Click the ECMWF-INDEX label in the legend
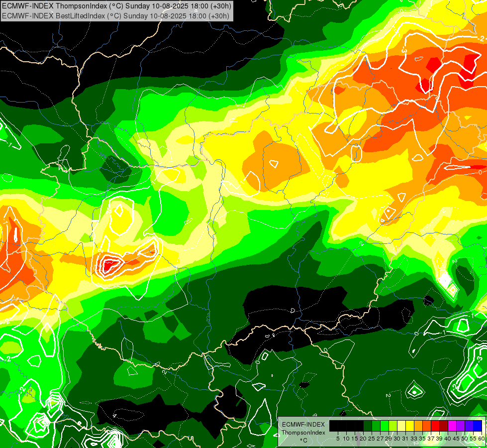487x448 pixels. click(303, 425)
